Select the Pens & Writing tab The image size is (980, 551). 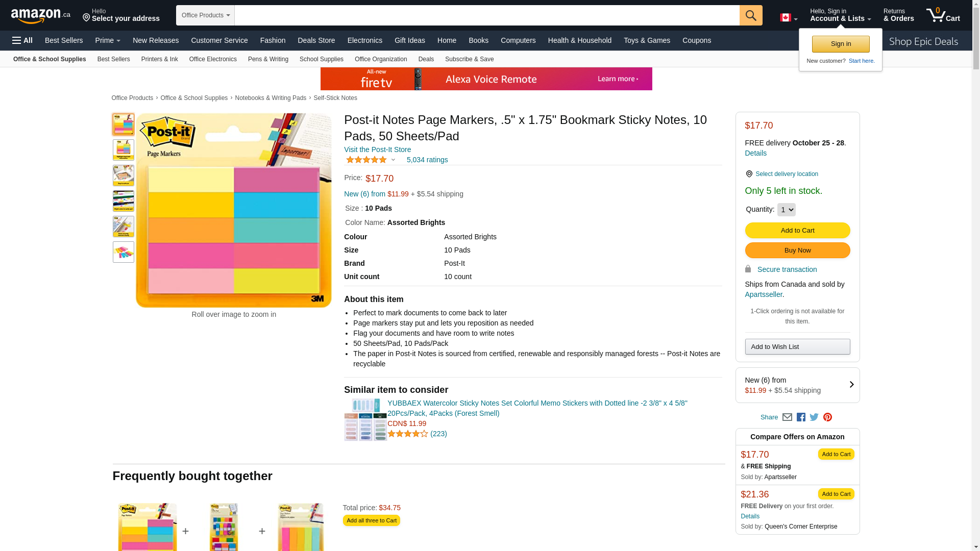tap(268, 59)
